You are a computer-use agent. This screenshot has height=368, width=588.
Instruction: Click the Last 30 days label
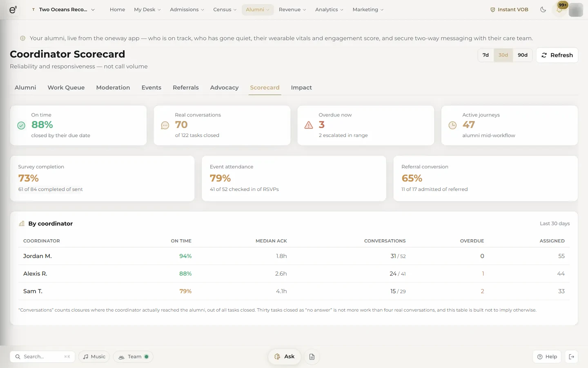coord(555,224)
